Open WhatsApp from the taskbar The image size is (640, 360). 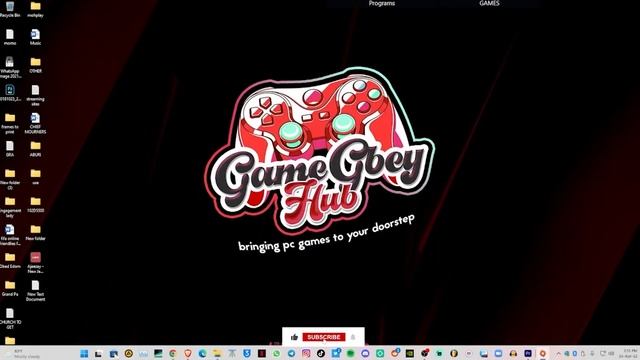click(x=277, y=353)
